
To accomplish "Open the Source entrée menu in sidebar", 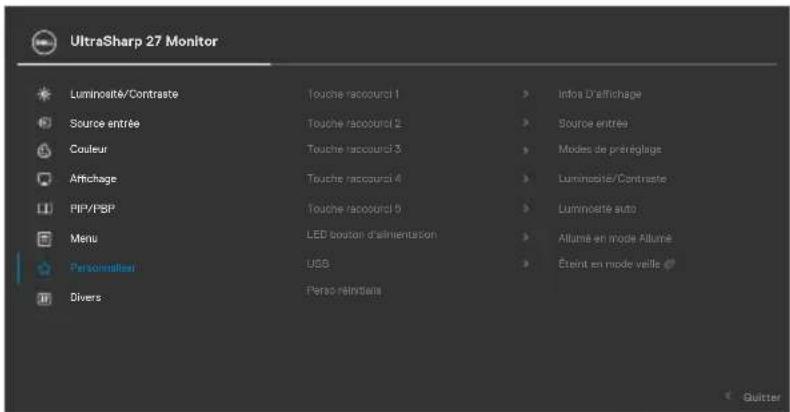I will 105,123.
